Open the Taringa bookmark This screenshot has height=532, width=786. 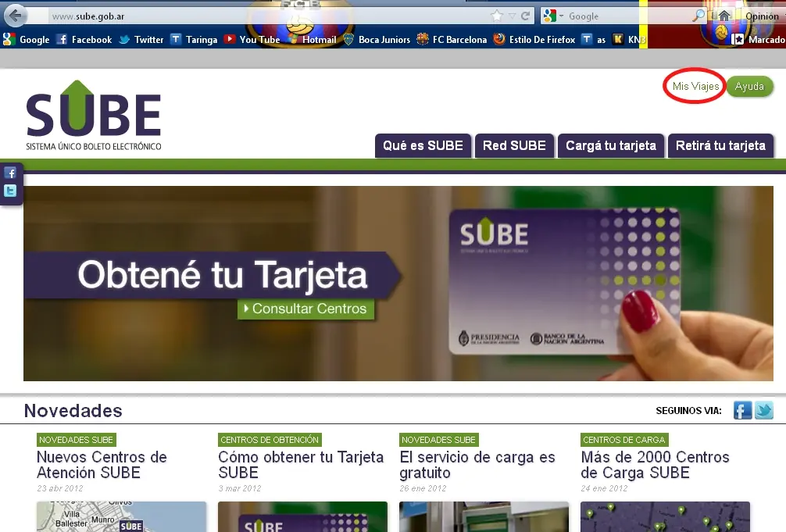194,39
